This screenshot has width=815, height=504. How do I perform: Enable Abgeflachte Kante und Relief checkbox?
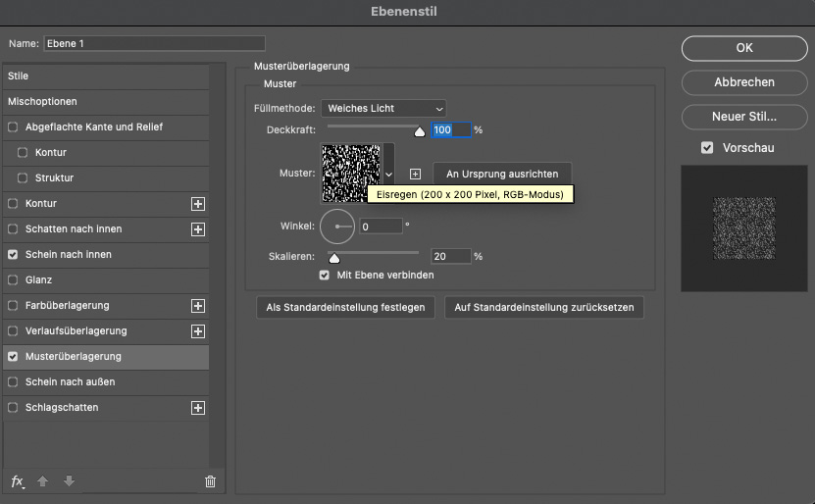[13, 126]
